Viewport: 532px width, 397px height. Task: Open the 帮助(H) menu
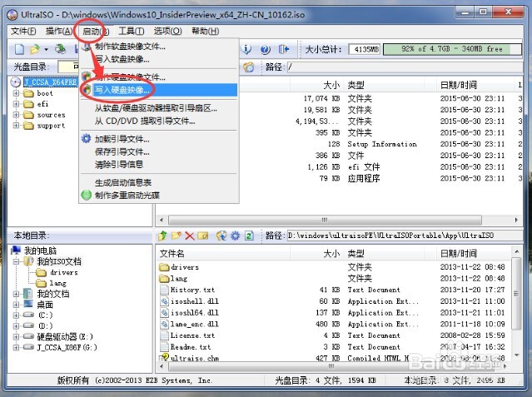[x=206, y=32]
